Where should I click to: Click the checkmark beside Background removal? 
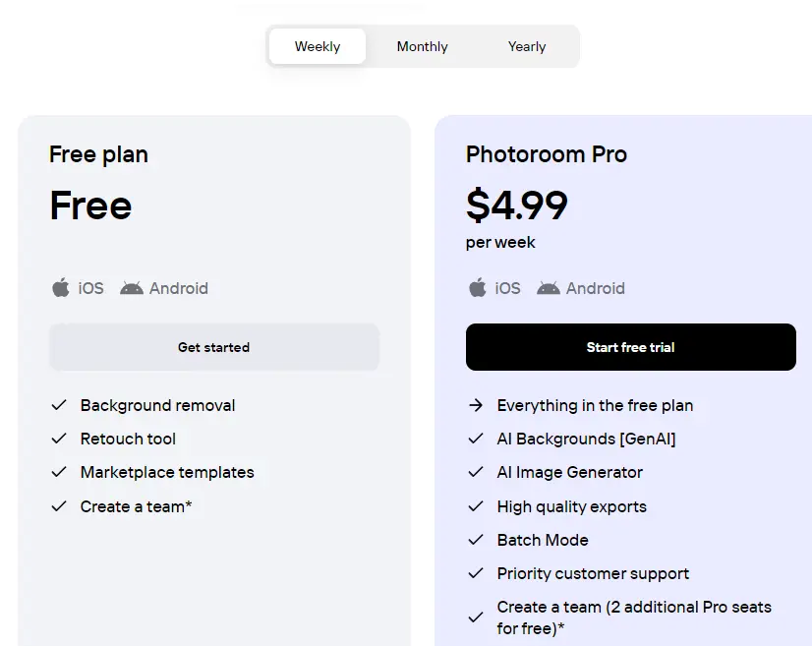point(59,405)
